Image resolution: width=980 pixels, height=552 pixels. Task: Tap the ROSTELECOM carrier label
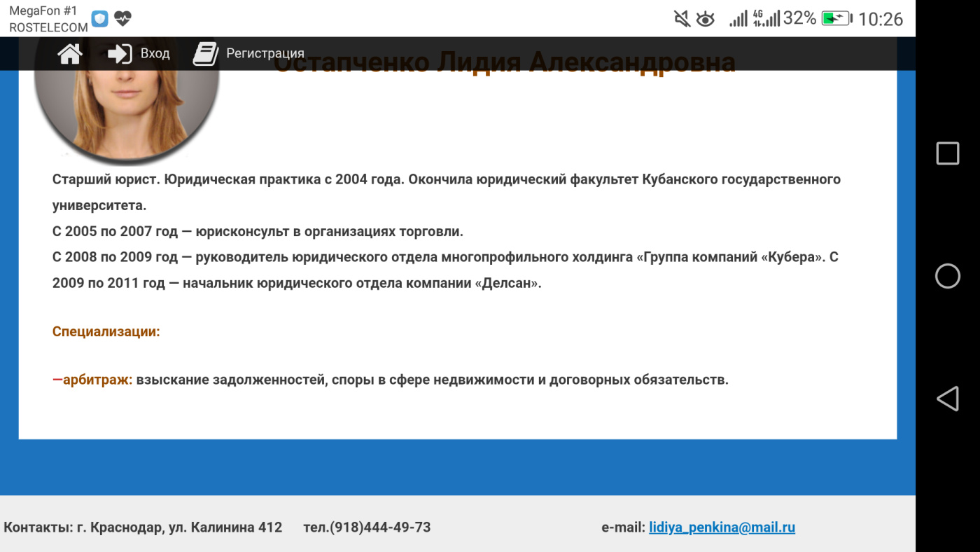point(48,27)
